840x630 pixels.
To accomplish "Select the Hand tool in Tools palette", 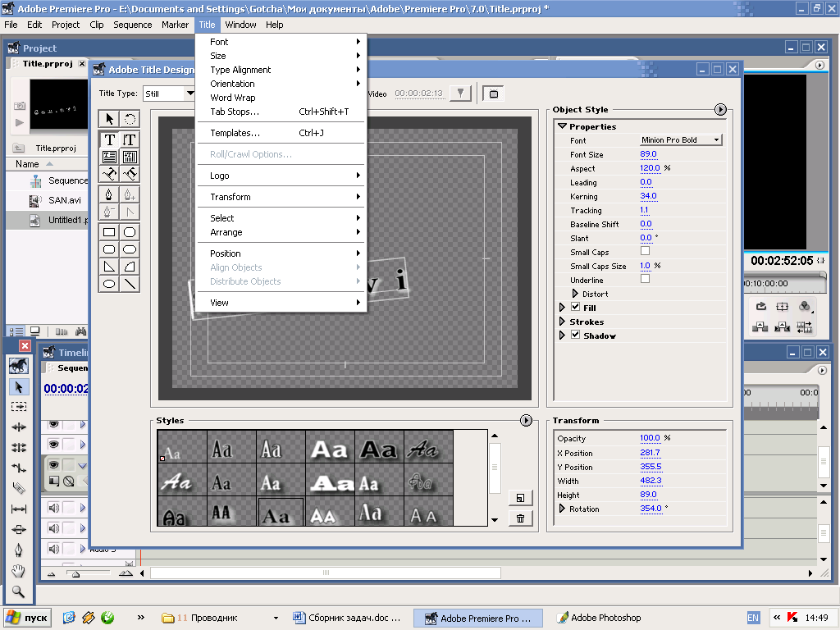I will 19,571.
